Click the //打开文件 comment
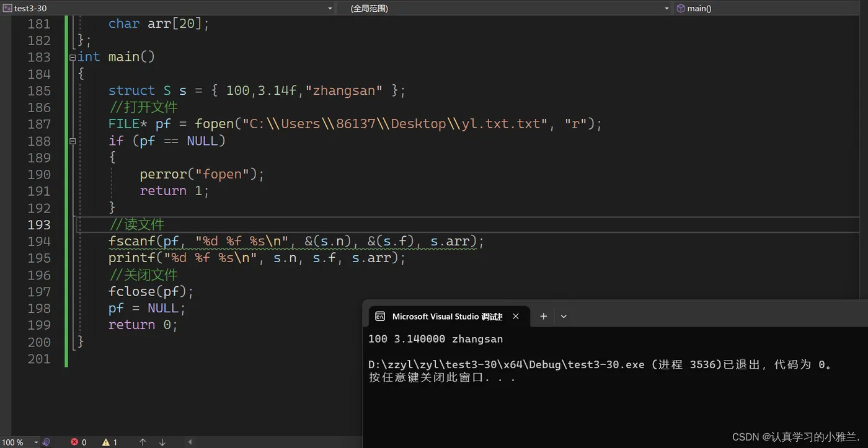 pos(143,107)
